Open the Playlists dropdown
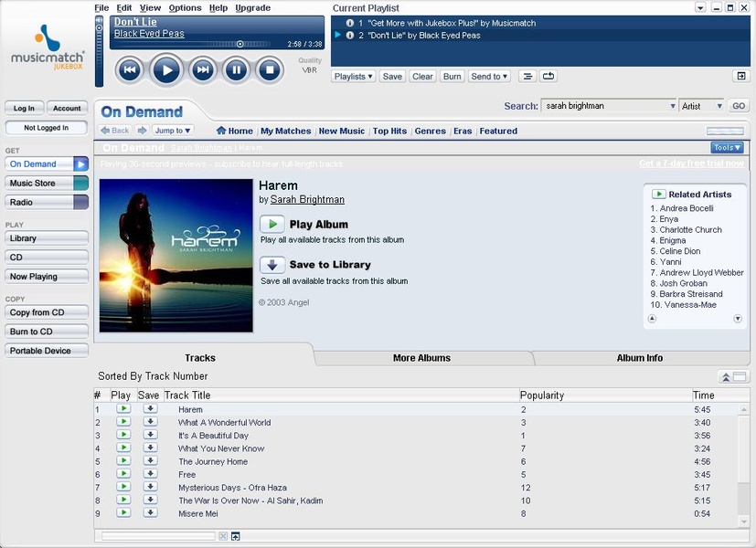 point(354,77)
